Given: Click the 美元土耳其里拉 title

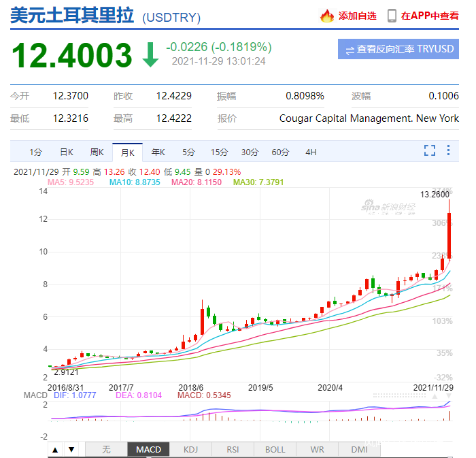Looking at the screenshot, I should pyautogui.click(x=72, y=15).
